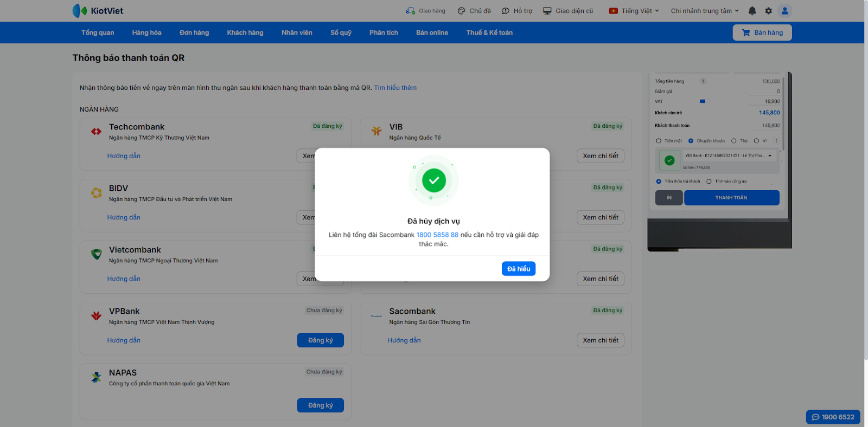The height and width of the screenshot is (427, 868).
Task: Click the KiotViet logo
Action: click(x=98, y=11)
